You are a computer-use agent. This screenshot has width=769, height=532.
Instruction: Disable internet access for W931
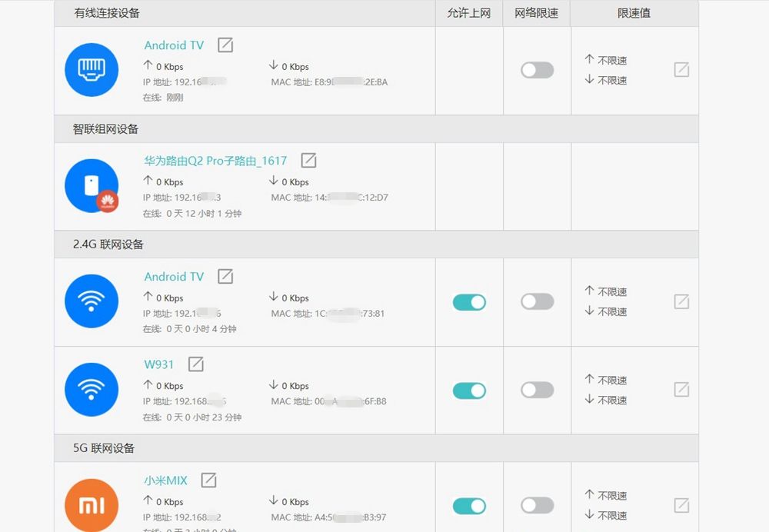click(x=469, y=391)
